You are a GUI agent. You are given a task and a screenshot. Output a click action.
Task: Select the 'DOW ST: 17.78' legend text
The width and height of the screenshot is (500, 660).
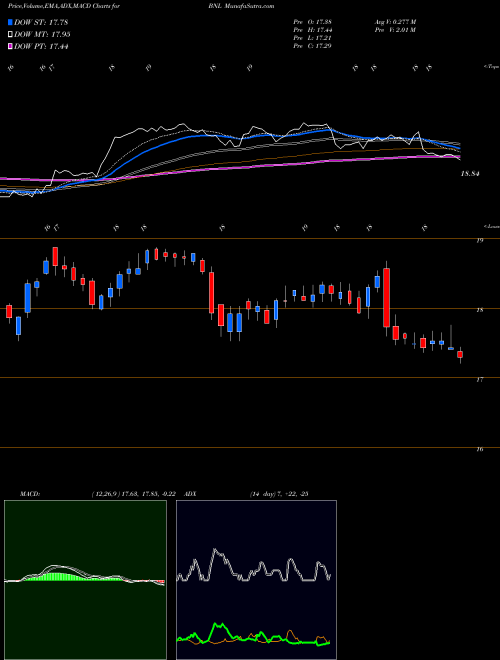(x=41, y=22)
